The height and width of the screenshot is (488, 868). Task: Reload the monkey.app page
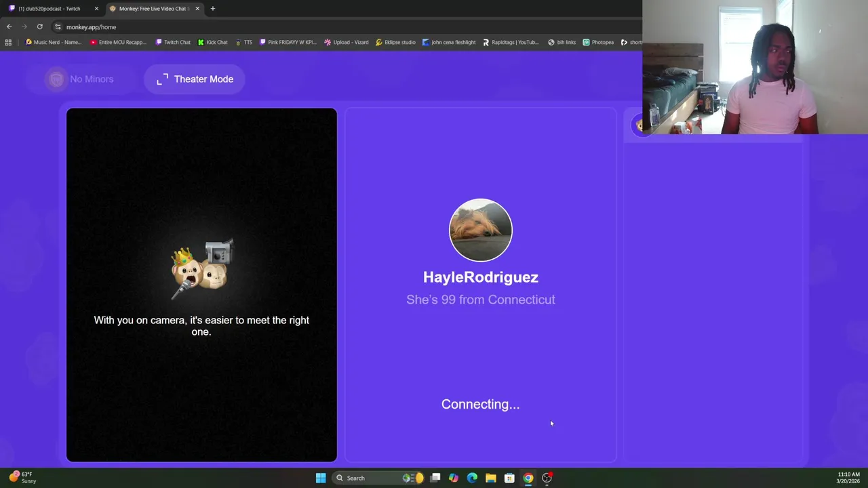39,27
